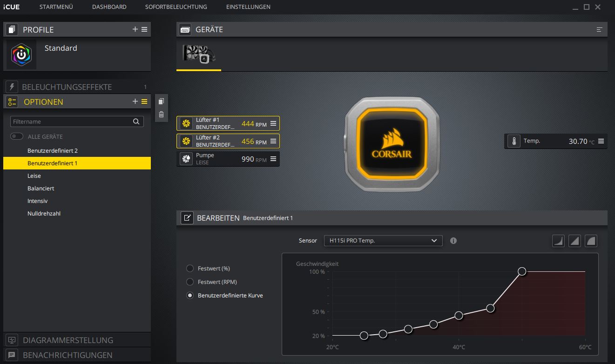Click the search magnifier icon
Viewport: 615px width, 364px height.
[x=136, y=121]
